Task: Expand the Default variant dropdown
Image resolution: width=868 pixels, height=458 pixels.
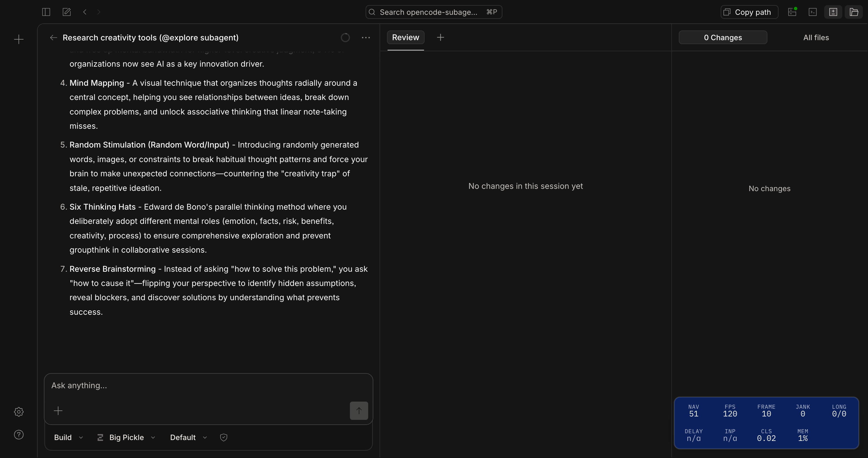Action: pos(188,437)
